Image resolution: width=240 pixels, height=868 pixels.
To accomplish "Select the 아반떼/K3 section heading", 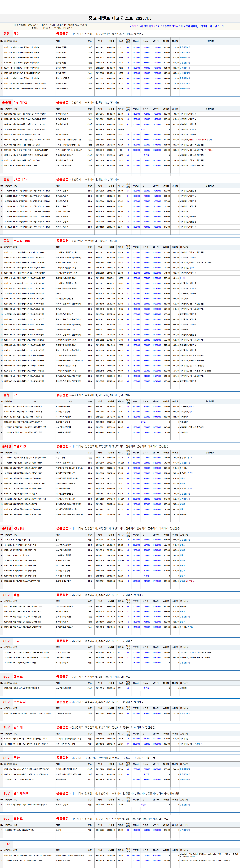I will [20, 102].
